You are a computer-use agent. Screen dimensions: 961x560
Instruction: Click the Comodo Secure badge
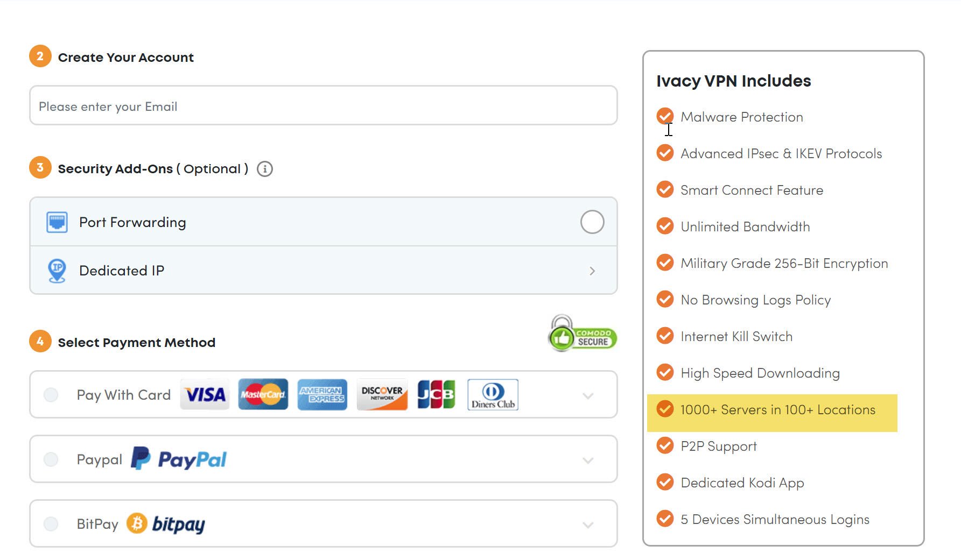[x=582, y=334]
